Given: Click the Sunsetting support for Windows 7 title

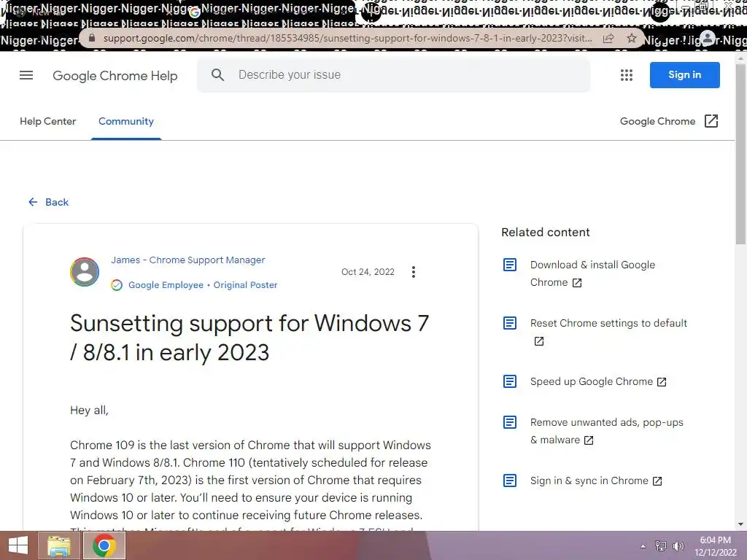Looking at the screenshot, I should [x=249, y=338].
